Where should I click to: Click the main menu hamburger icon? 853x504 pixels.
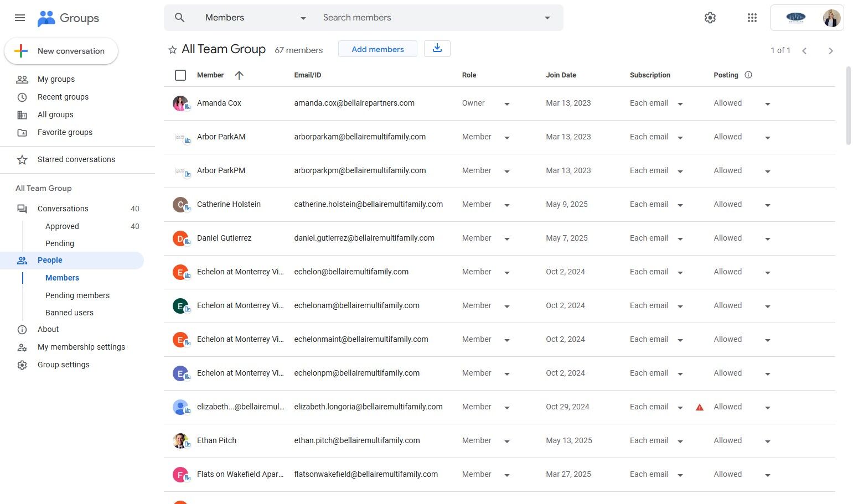(20, 18)
